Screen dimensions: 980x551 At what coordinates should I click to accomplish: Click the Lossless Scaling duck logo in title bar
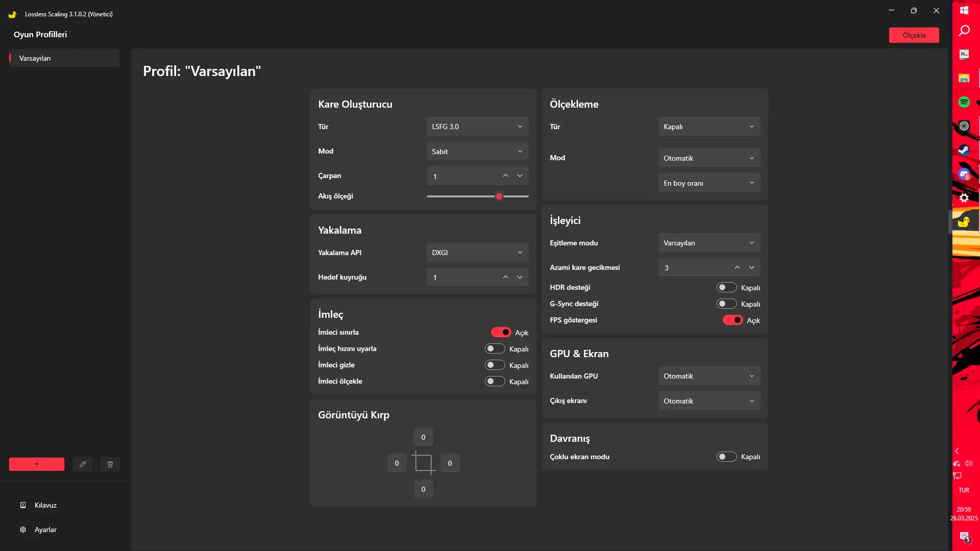coord(13,14)
